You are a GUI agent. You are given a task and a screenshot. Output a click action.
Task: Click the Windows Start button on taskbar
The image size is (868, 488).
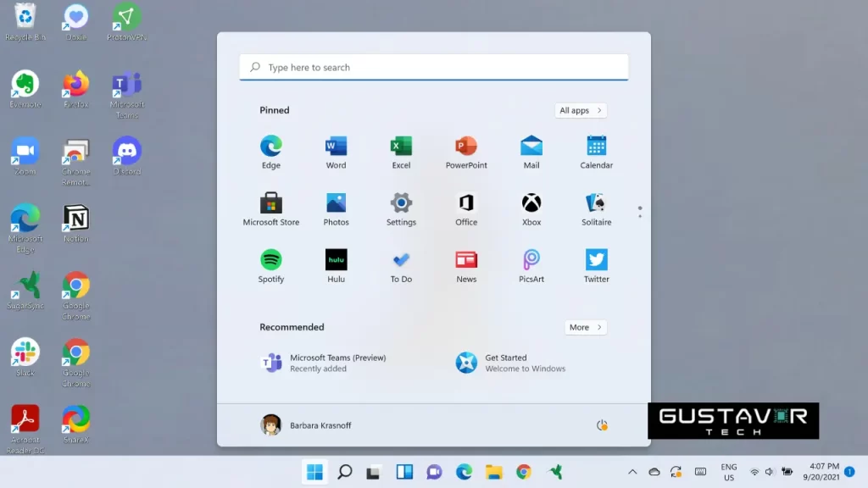click(x=314, y=472)
